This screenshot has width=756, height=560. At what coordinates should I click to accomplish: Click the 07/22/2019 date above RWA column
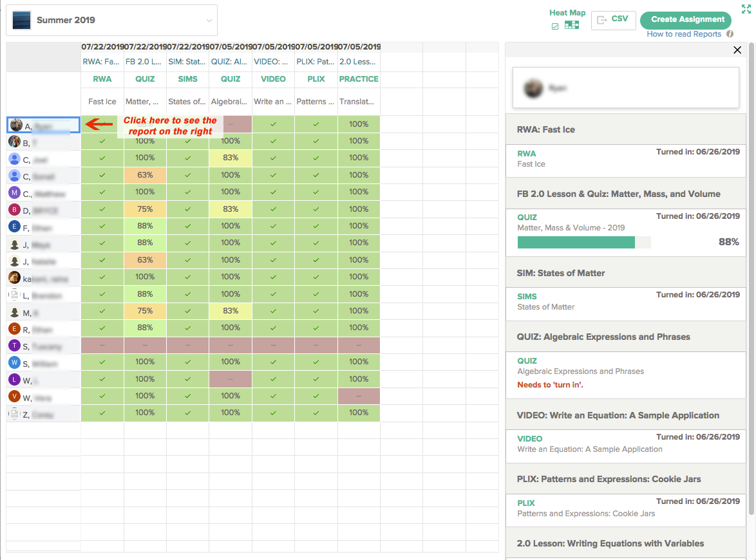pyautogui.click(x=102, y=47)
